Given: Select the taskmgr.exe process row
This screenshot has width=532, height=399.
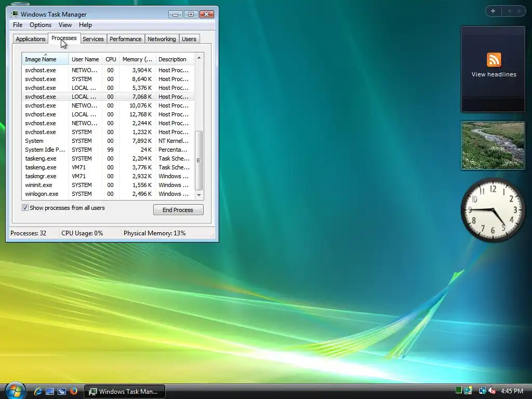Looking at the screenshot, I should coord(109,176).
